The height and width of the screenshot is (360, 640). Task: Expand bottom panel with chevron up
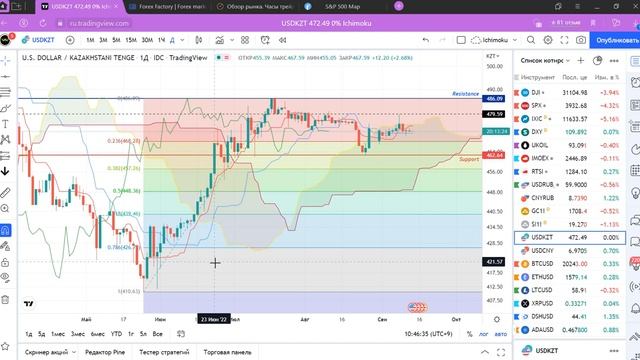(x=484, y=352)
